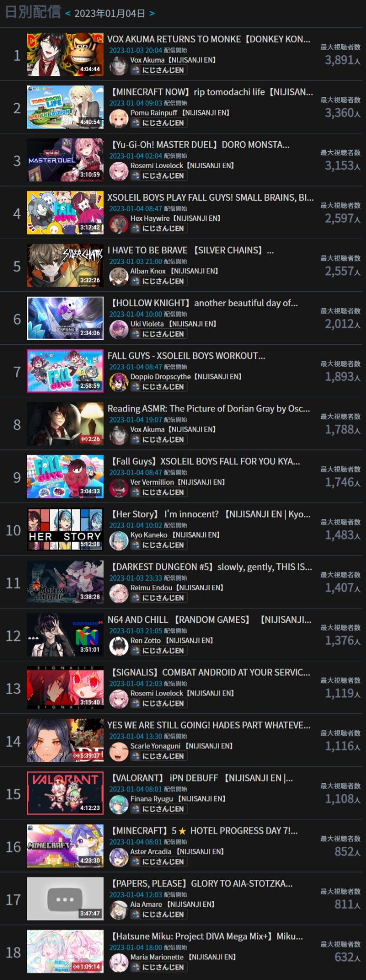Open the VALORANT stream thumbnail
Image resolution: width=366 pixels, height=980 pixels.
[65, 793]
